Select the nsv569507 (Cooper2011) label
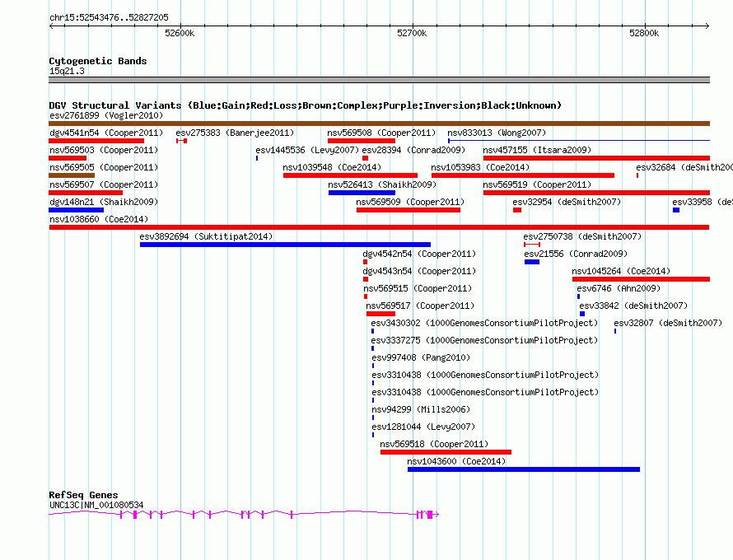The width and height of the screenshot is (733, 560). pos(104,184)
